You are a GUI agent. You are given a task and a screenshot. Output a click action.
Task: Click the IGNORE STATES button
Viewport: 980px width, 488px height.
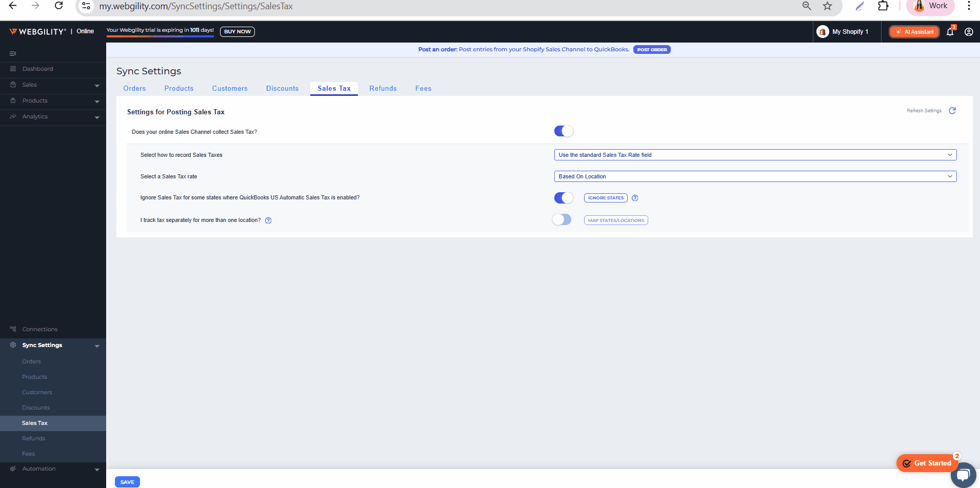tap(606, 198)
